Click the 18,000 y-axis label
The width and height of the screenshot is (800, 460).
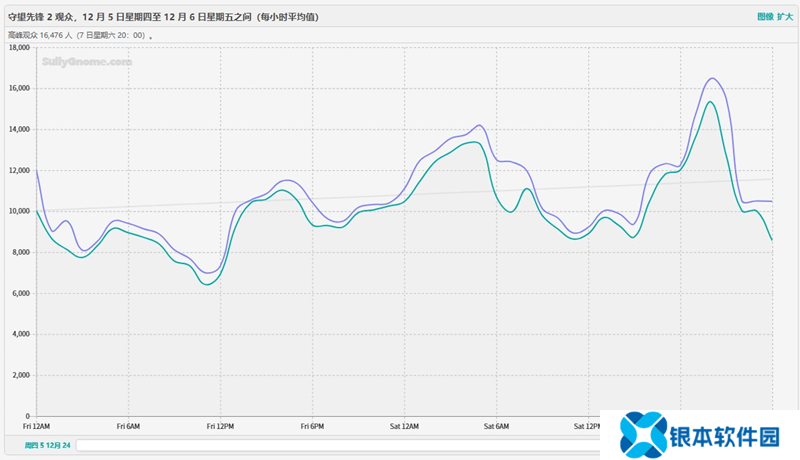pyautogui.click(x=19, y=47)
